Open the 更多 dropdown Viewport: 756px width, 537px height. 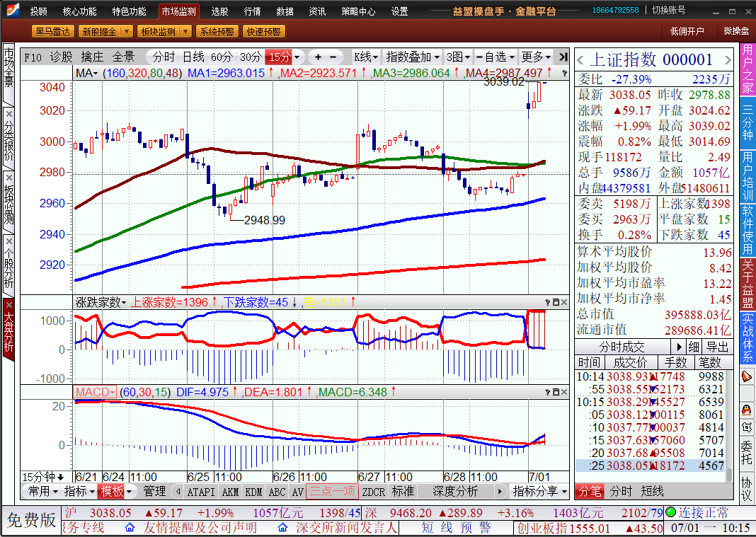click(x=536, y=57)
